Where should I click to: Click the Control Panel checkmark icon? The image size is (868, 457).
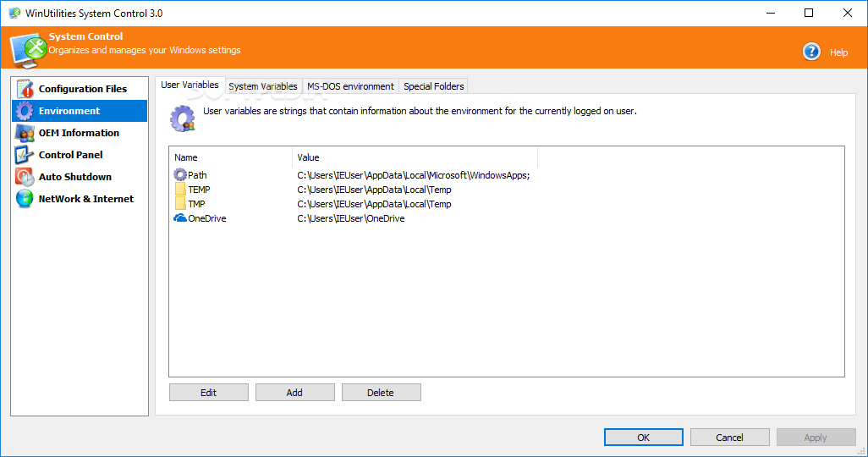(25, 155)
